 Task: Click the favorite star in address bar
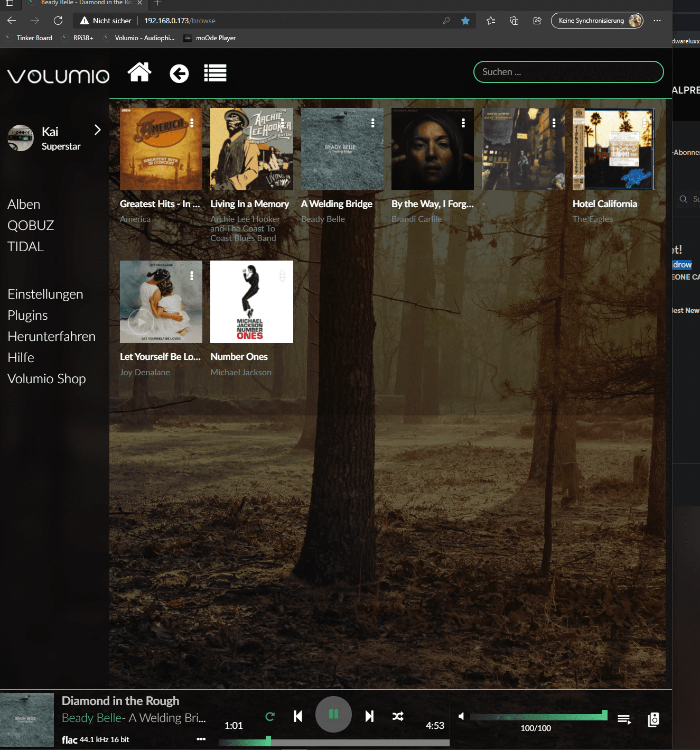tap(465, 21)
